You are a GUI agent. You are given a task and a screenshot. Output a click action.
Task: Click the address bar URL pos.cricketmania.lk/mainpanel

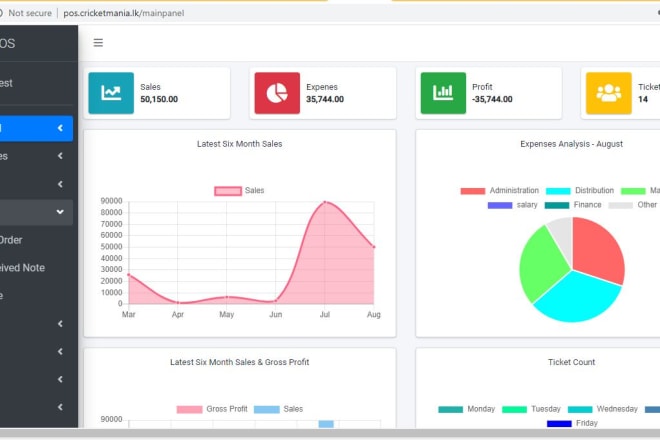[x=124, y=13]
